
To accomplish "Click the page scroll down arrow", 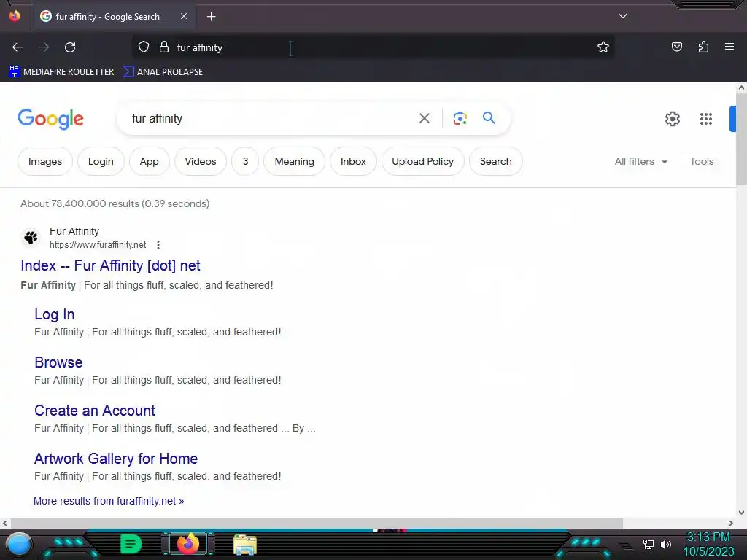I will click(x=741, y=513).
